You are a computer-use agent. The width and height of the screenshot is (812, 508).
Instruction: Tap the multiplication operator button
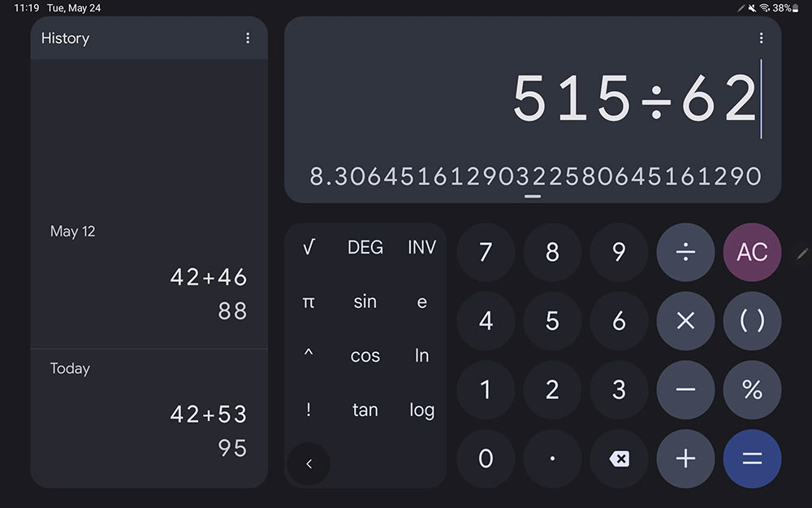(685, 321)
